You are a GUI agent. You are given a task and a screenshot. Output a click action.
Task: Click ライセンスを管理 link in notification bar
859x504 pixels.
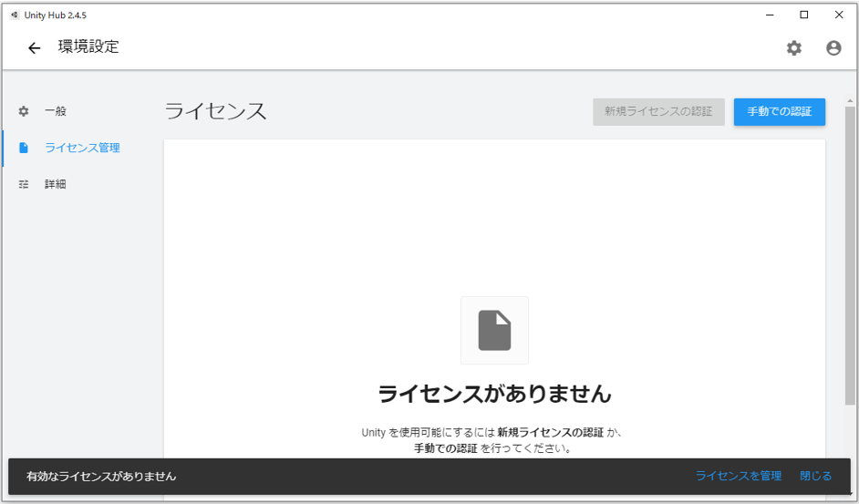click(739, 476)
